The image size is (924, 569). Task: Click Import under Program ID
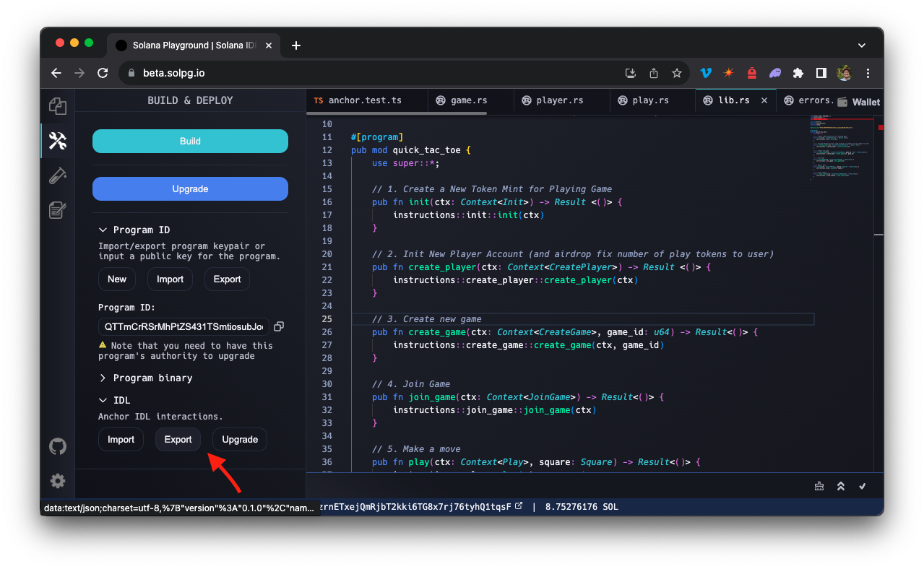pos(170,279)
